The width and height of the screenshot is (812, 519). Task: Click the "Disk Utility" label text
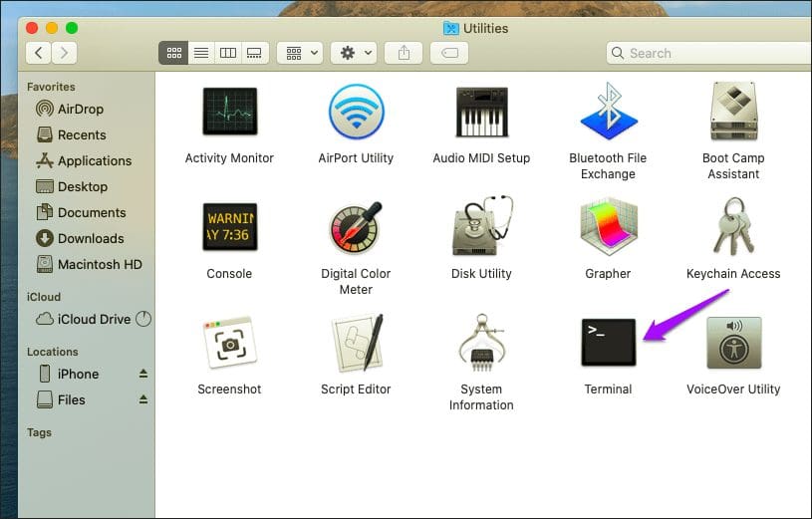[x=481, y=274]
